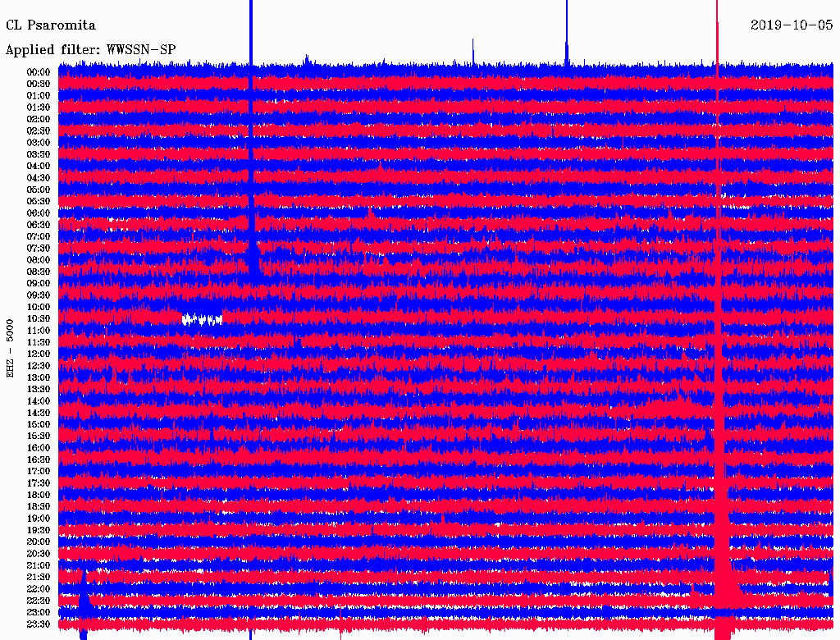Click the 07:00 time label

coord(39,237)
